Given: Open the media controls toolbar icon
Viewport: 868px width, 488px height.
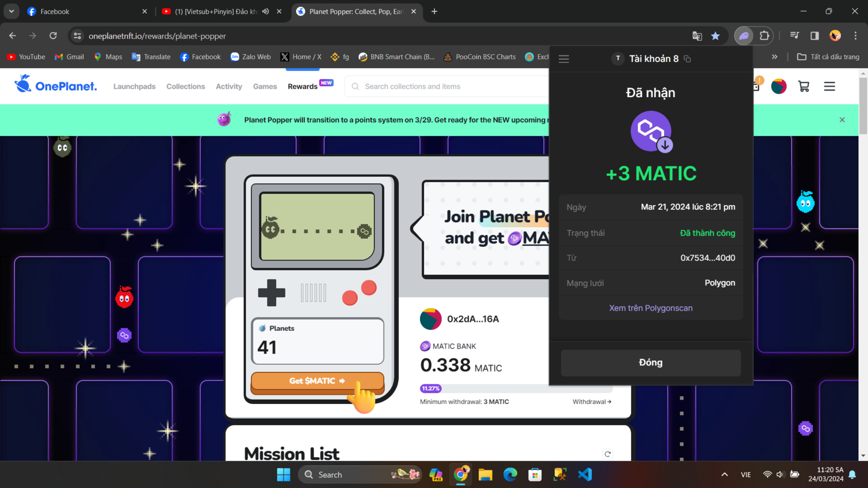Looking at the screenshot, I should 795,36.
